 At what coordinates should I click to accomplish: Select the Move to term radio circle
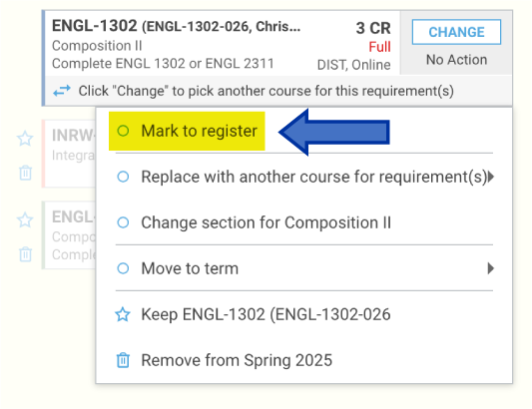click(123, 268)
